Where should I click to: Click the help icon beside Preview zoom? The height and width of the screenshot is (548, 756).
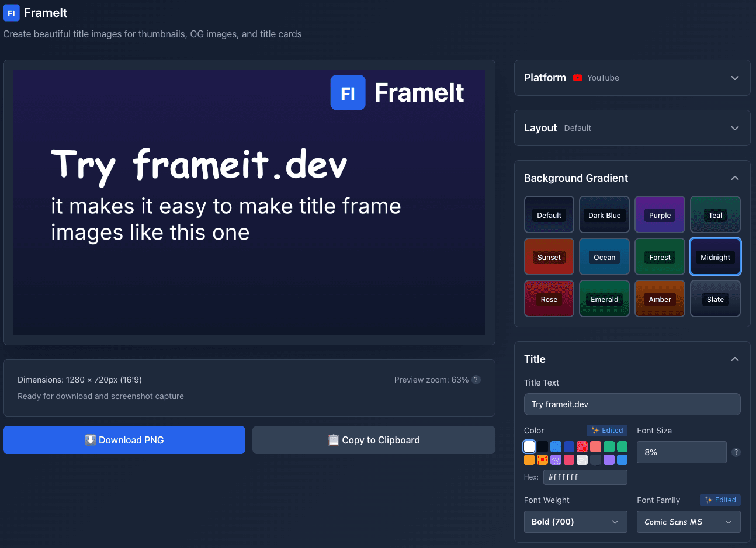point(476,379)
